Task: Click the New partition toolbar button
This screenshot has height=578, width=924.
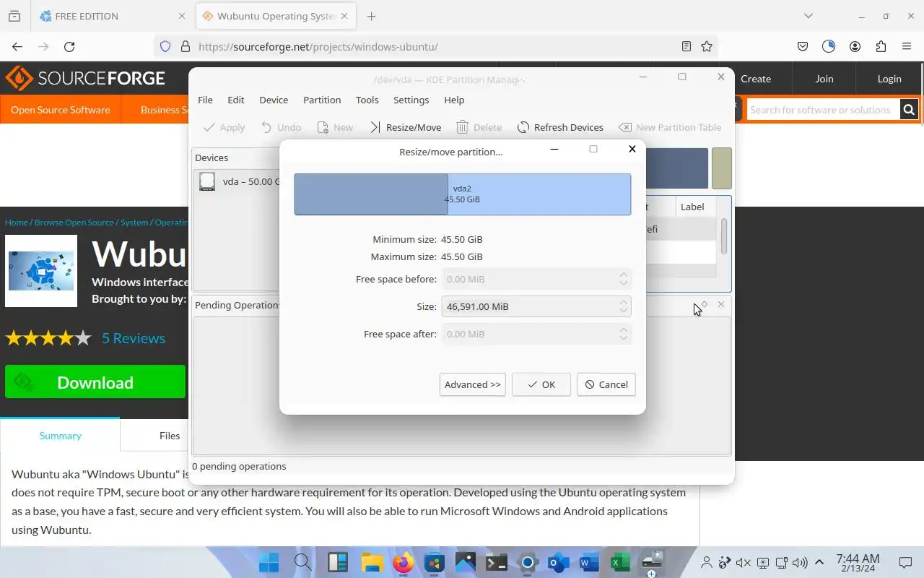Action: (x=334, y=127)
